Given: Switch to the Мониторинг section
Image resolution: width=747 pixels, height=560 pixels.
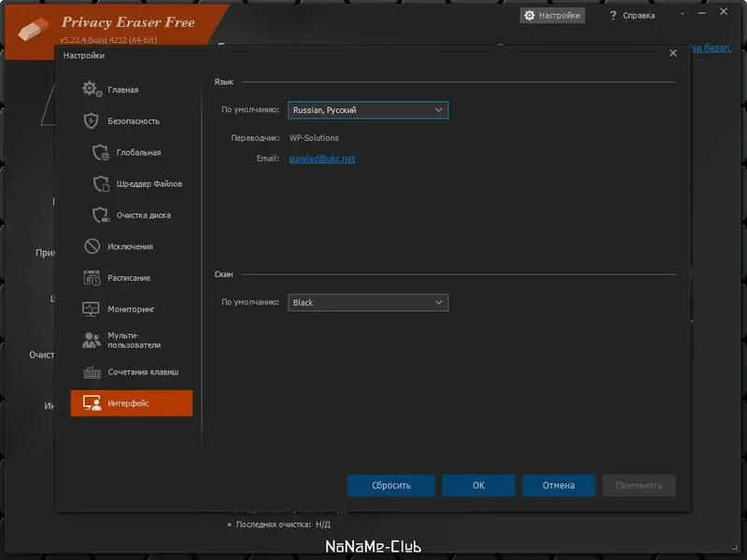Looking at the screenshot, I should [132, 309].
